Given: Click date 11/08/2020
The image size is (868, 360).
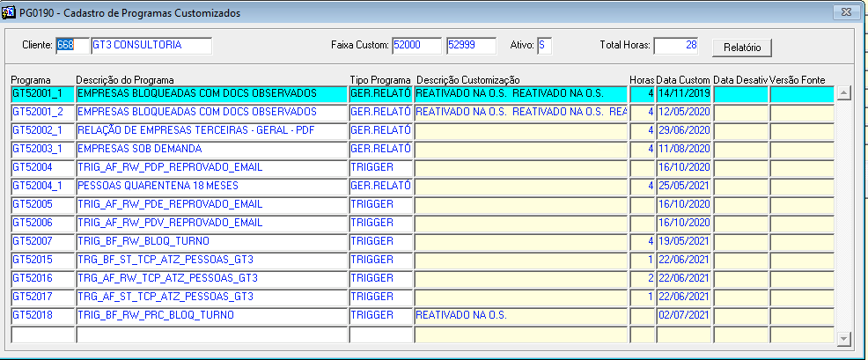Looking at the screenshot, I should coord(684,150).
